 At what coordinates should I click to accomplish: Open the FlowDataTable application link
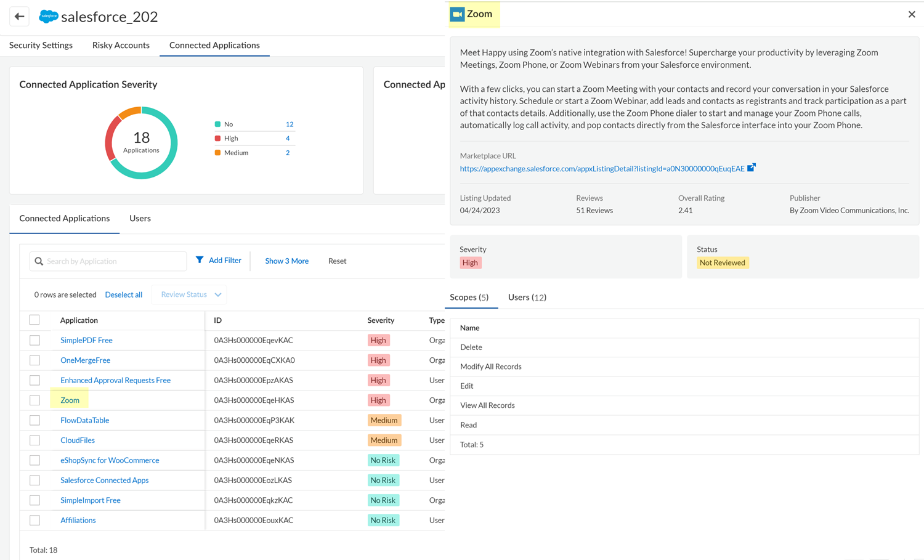(84, 420)
